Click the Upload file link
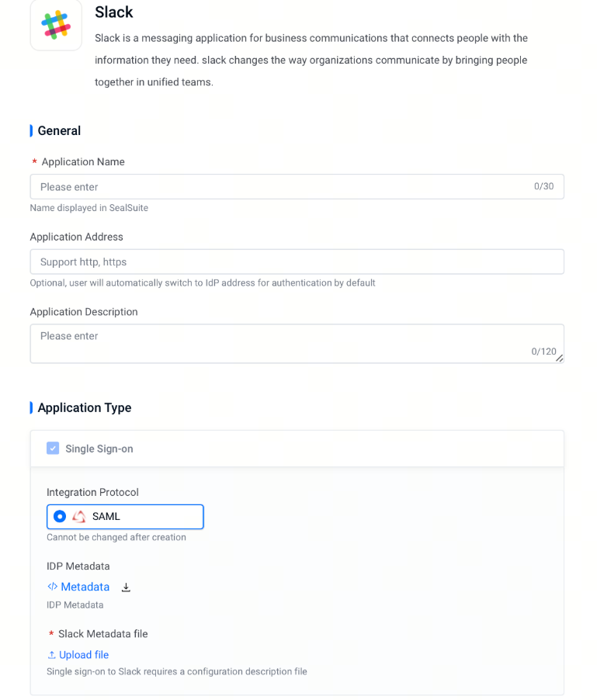The width and height of the screenshot is (597, 700). pos(84,655)
